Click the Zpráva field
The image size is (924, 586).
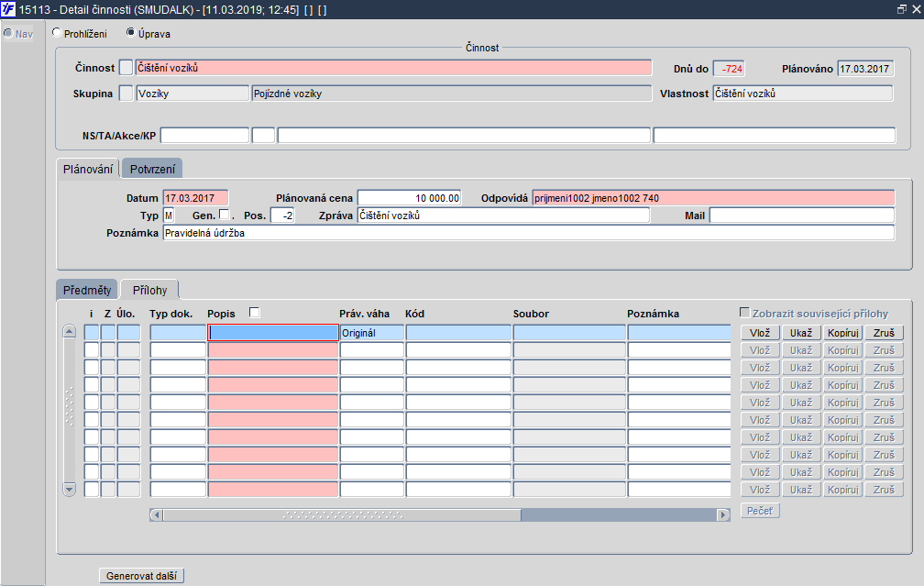(503, 216)
